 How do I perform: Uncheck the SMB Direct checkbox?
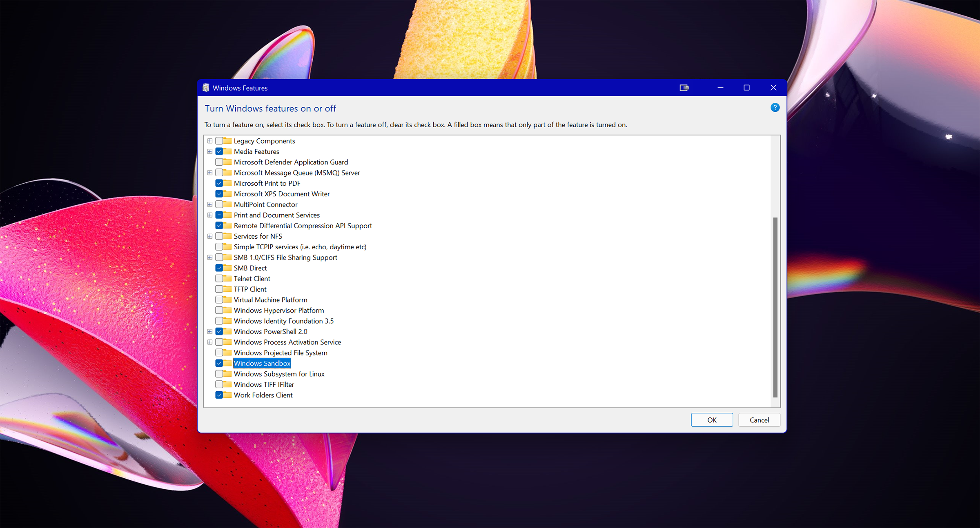[x=219, y=268]
